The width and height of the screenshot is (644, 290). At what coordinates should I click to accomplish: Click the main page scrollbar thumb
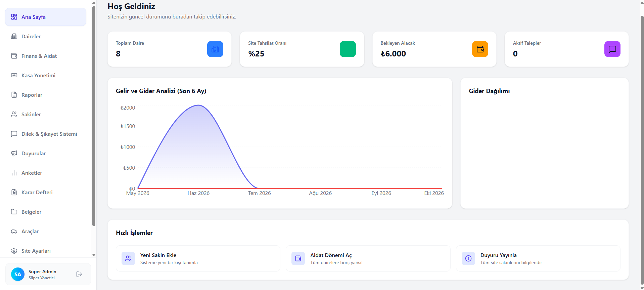click(x=642, y=150)
